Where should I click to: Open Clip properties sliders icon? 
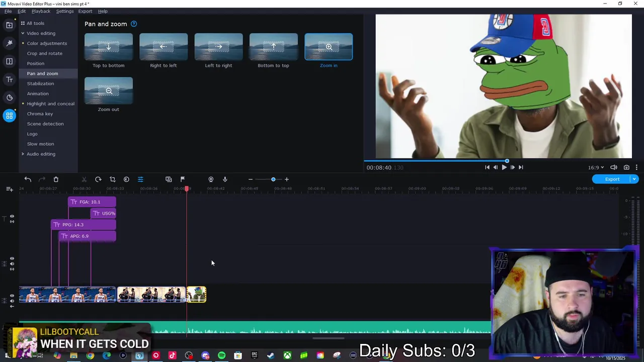[140, 179]
